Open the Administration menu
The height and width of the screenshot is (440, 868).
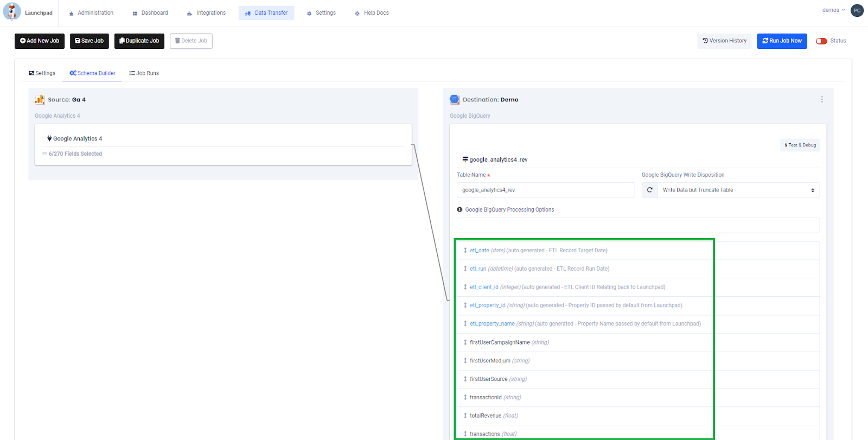point(91,13)
